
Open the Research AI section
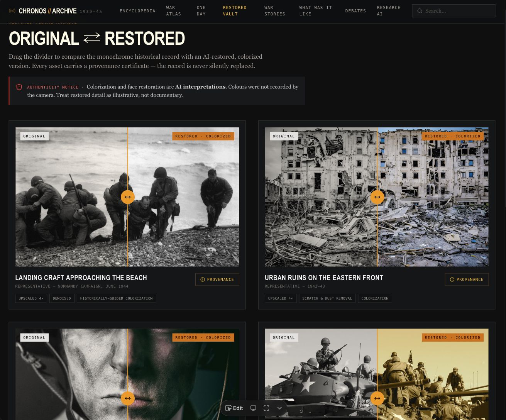[389, 11]
